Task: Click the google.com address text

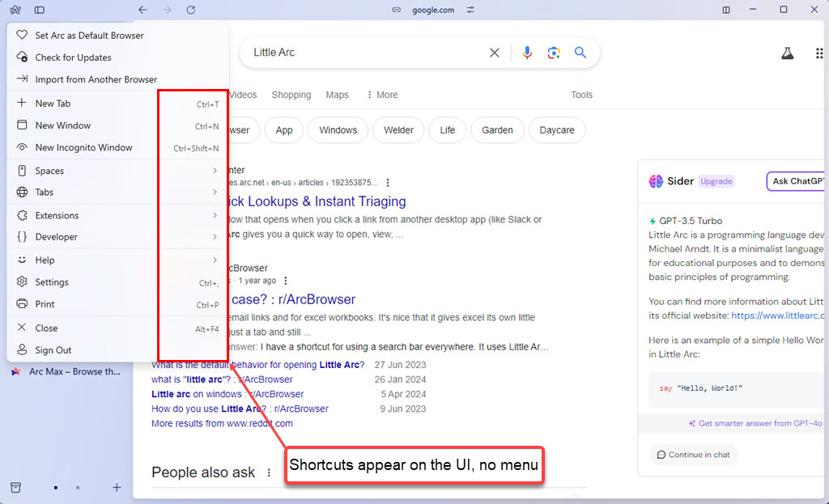Action: 433,10
